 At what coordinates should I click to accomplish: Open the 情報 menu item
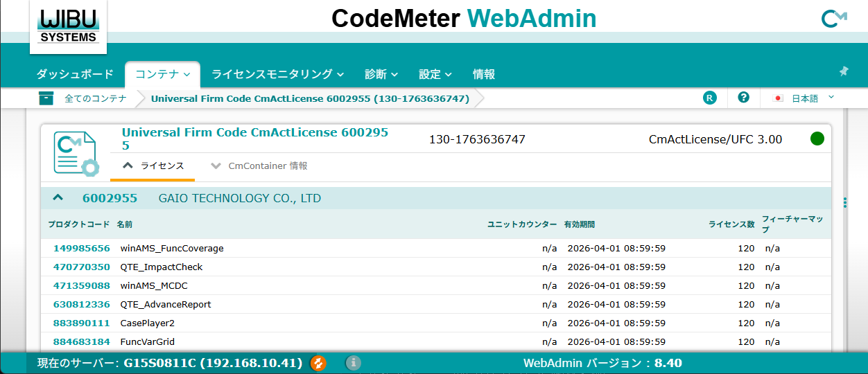[483, 75]
